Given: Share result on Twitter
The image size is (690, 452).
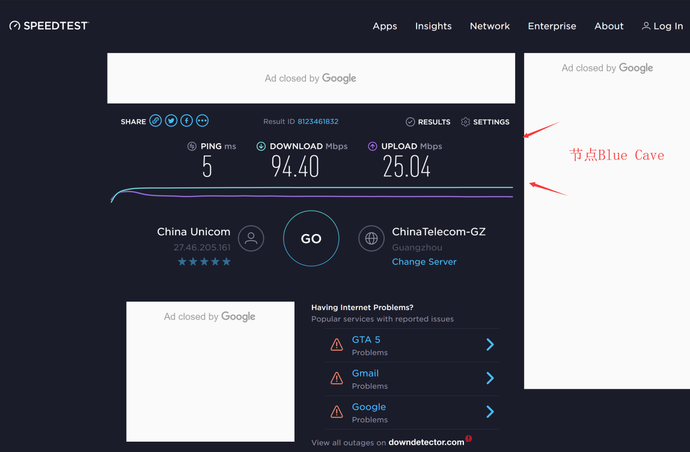Looking at the screenshot, I should click(x=171, y=121).
